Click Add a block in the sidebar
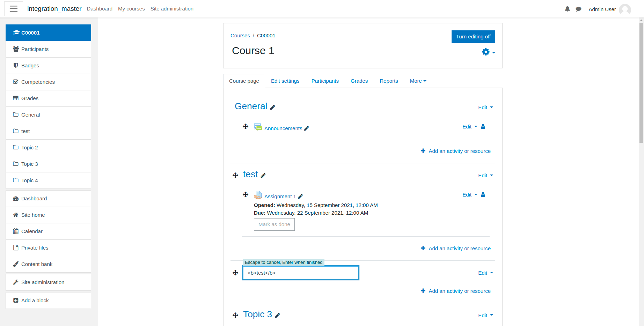 [x=48, y=301]
